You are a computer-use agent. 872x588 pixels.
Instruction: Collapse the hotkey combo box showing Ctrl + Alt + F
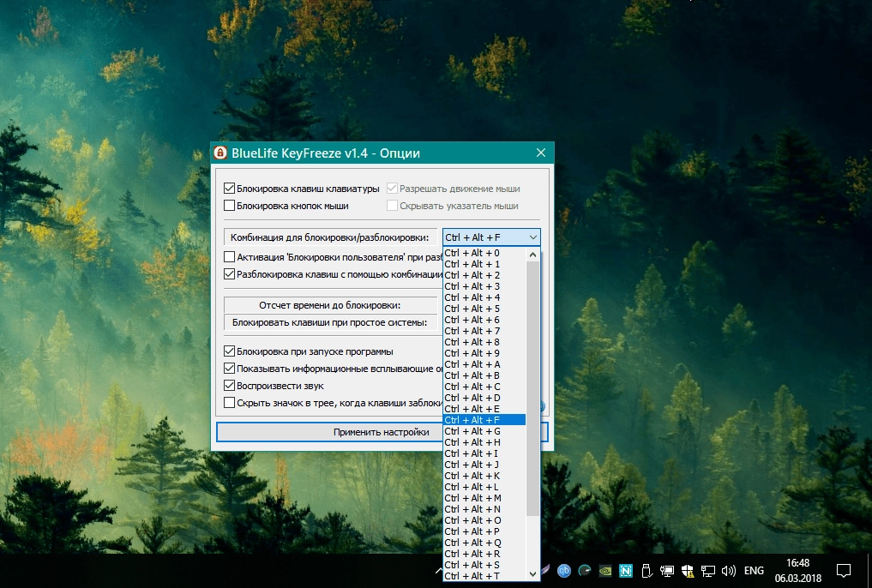click(491, 237)
